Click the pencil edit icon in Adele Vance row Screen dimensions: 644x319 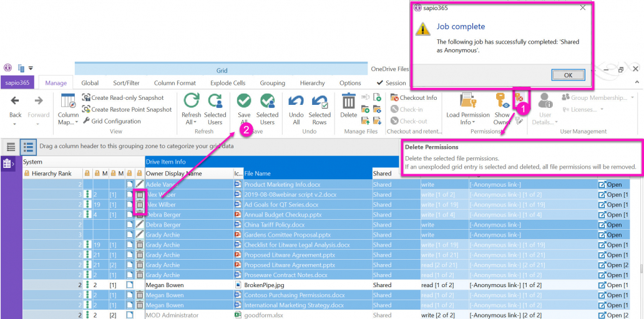click(x=140, y=185)
